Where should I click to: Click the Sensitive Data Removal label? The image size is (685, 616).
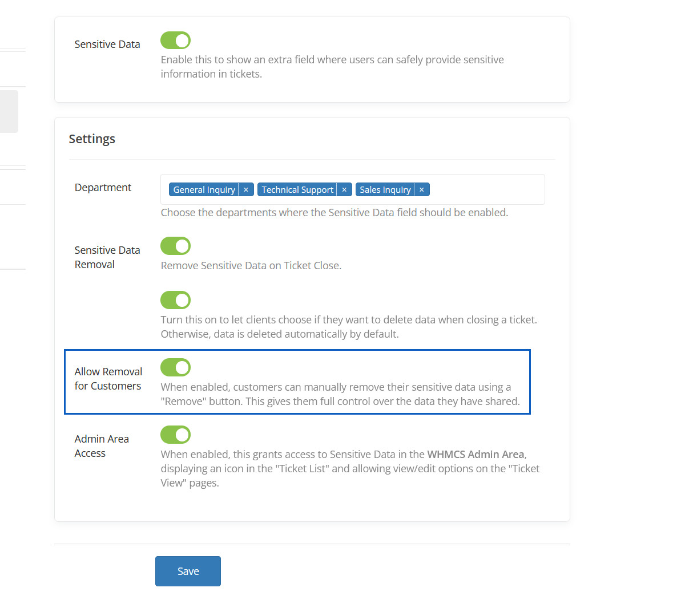click(x=107, y=257)
